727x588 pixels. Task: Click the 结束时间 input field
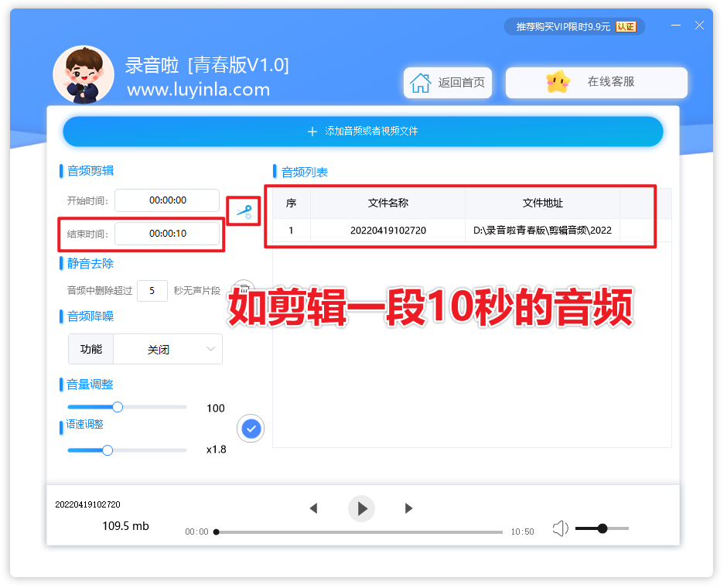click(x=167, y=234)
